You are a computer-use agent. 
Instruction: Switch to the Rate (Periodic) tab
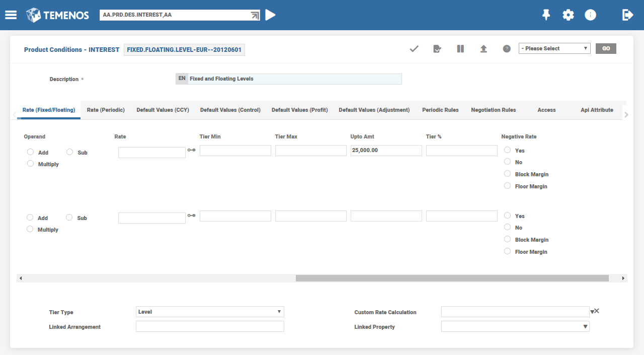[x=106, y=110]
